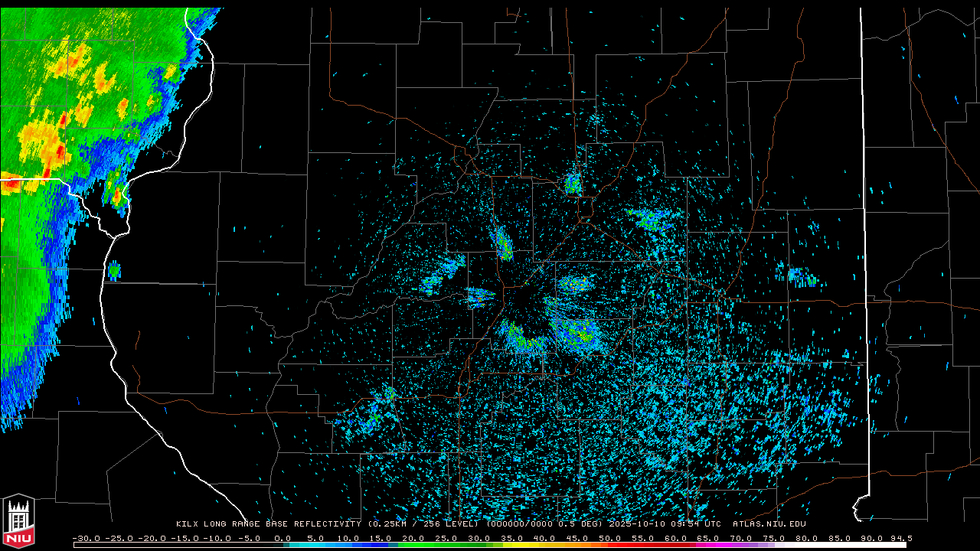Viewport: 980px width, 551px height.
Task: Click the thick white vertical state border on the right
Action: 865,230
